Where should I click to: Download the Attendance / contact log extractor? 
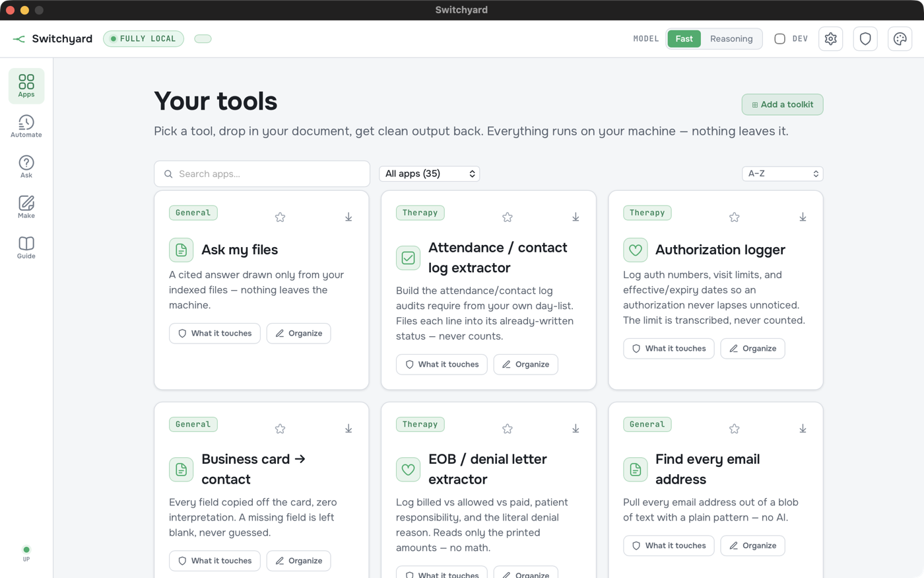click(576, 217)
